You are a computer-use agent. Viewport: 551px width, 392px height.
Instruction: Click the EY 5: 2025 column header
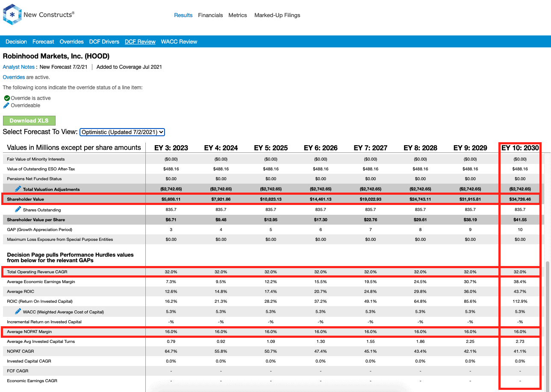click(271, 148)
